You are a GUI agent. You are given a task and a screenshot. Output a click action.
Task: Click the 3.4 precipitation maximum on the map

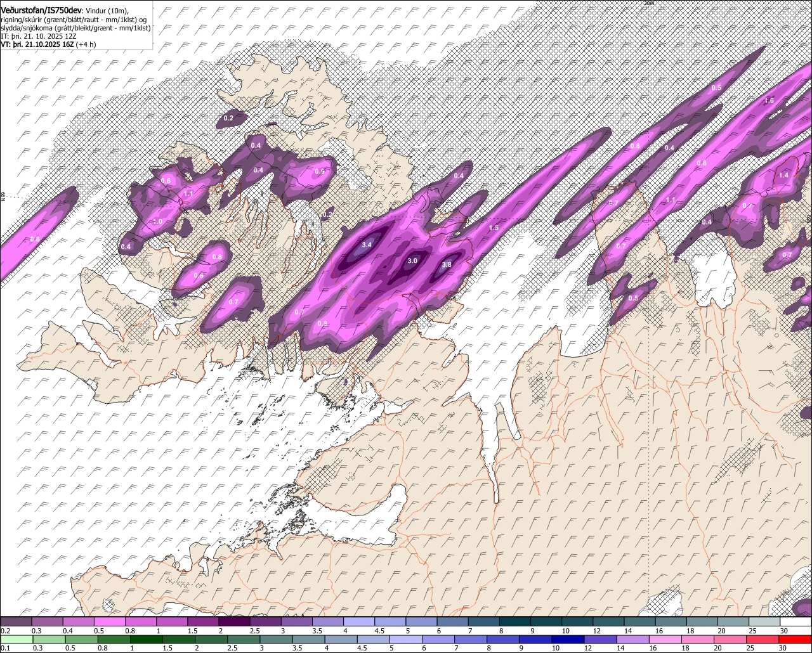[367, 245]
